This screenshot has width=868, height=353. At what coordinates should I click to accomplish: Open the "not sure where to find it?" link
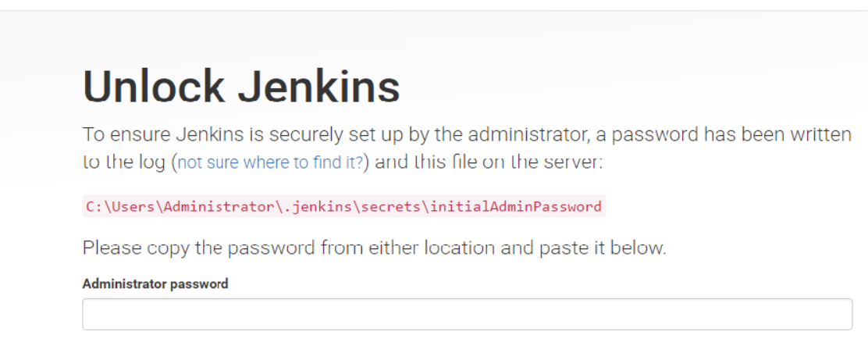click(x=270, y=163)
